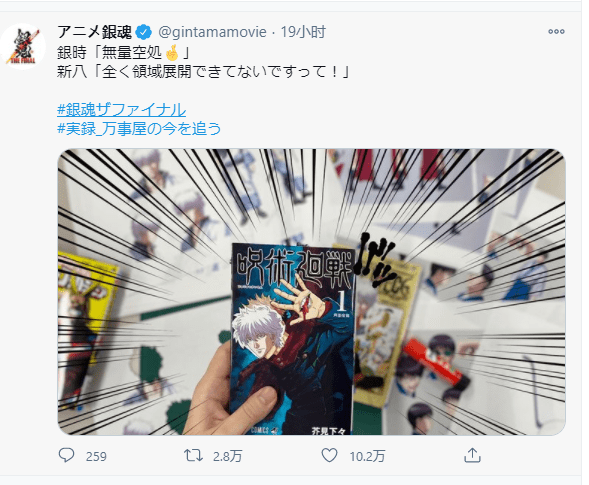Open the @gintamamovie handle
This screenshot has height=485, width=589.
pos(212,32)
